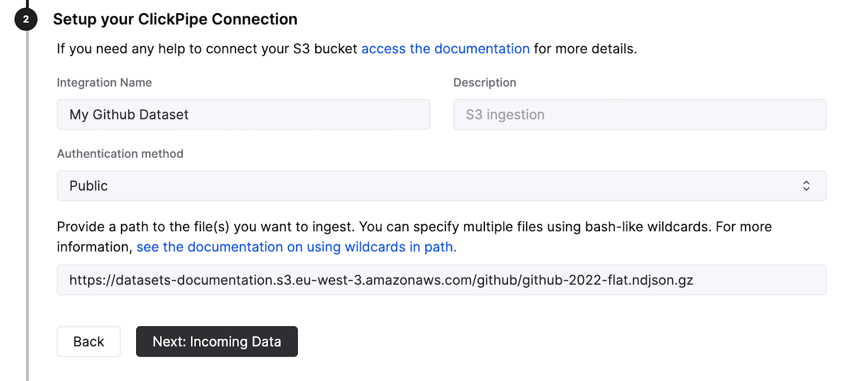Click the Authentication method label
Viewport: 868px width, 381px height.
click(120, 154)
